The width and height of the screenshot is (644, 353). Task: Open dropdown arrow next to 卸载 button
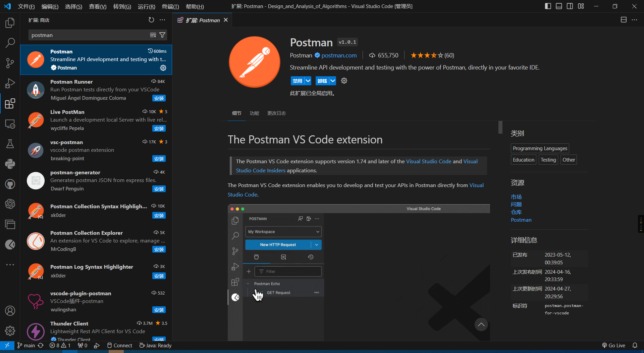point(333,81)
